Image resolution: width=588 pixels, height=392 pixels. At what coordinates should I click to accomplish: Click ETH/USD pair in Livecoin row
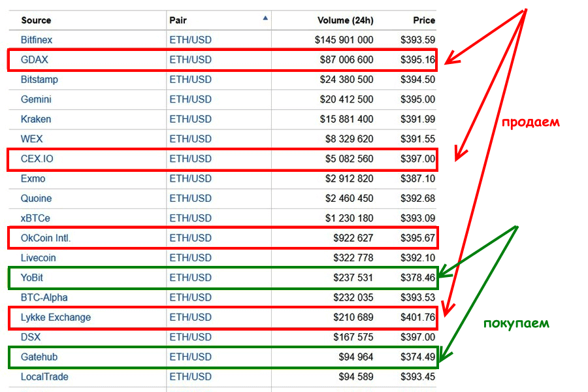(x=190, y=258)
